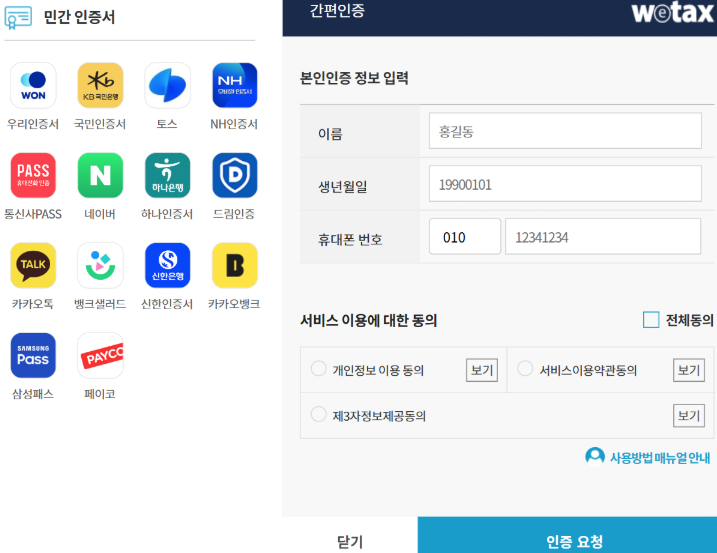Click the 민간 인증서 certificate header icon
717x553 pixels.
[18, 18]
